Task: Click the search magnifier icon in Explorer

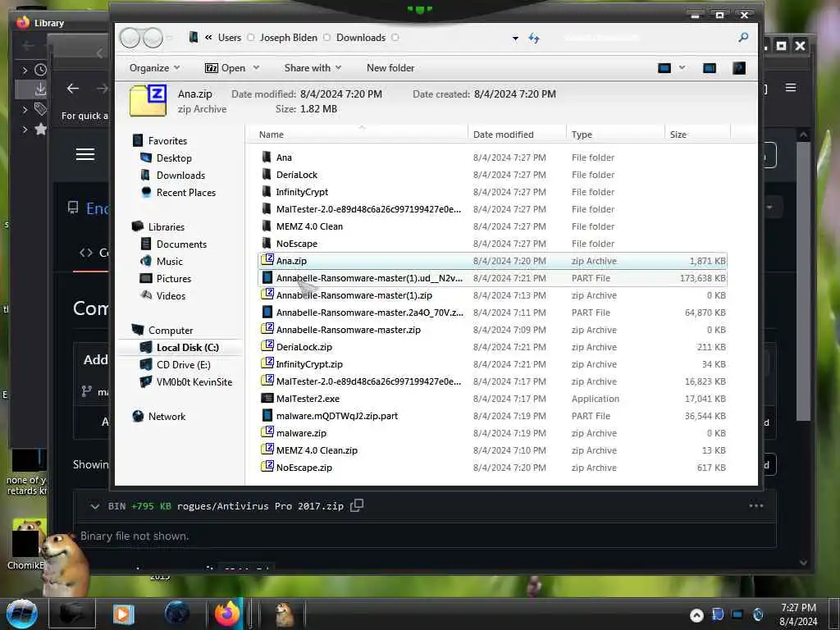Action: [743, 38]
